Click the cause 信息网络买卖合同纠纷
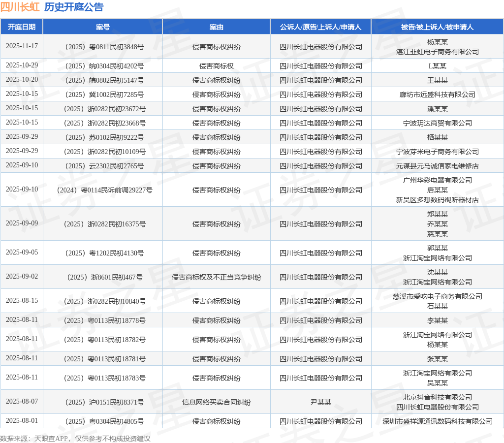The height and width of the screenshot is (443, 504). [217, 402]
